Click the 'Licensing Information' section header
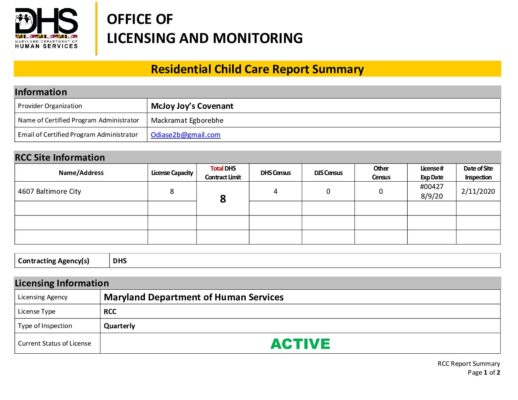Screen dimensions: 518x400 [257, 283]
